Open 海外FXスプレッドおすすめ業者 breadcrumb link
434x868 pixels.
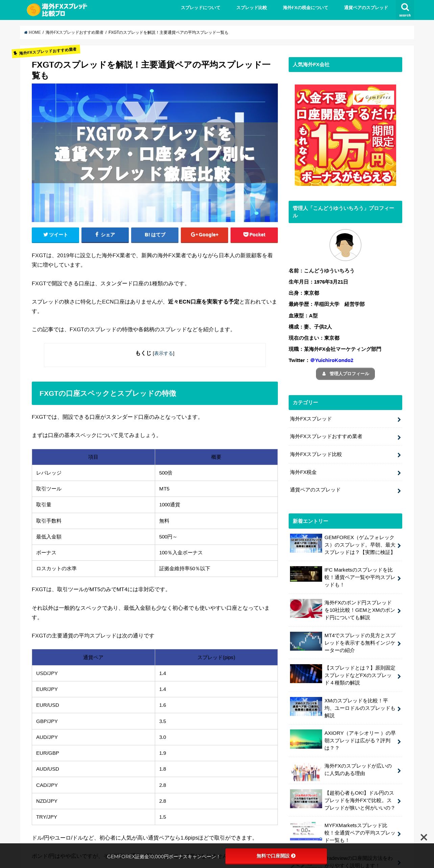coord(74,32)
